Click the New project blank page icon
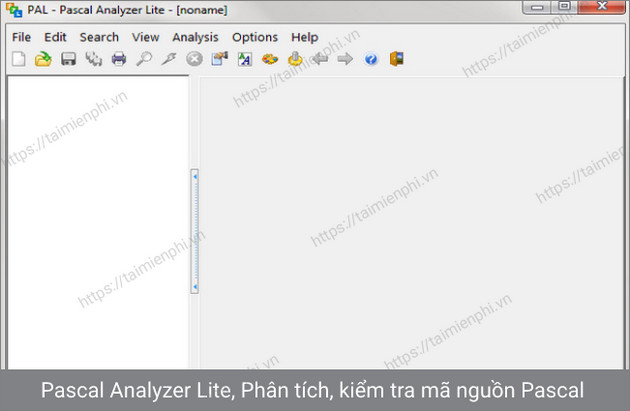Viewport: 630px width, 411px height. [18, 59]
